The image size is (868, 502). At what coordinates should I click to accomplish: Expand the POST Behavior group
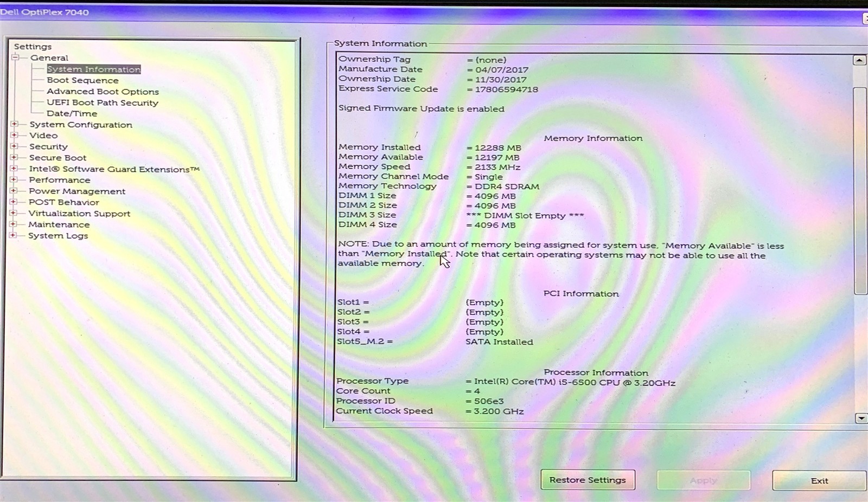click(15, 202)
